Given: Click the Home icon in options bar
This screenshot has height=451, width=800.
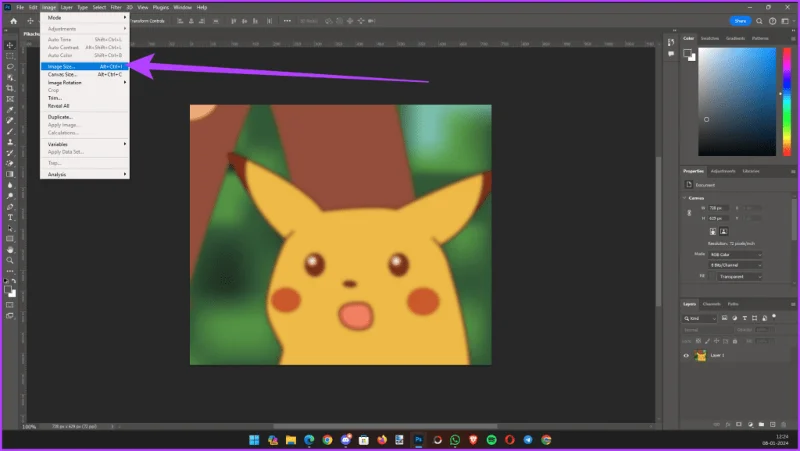Looking at the screenshot, I should [x=14, y=21].
